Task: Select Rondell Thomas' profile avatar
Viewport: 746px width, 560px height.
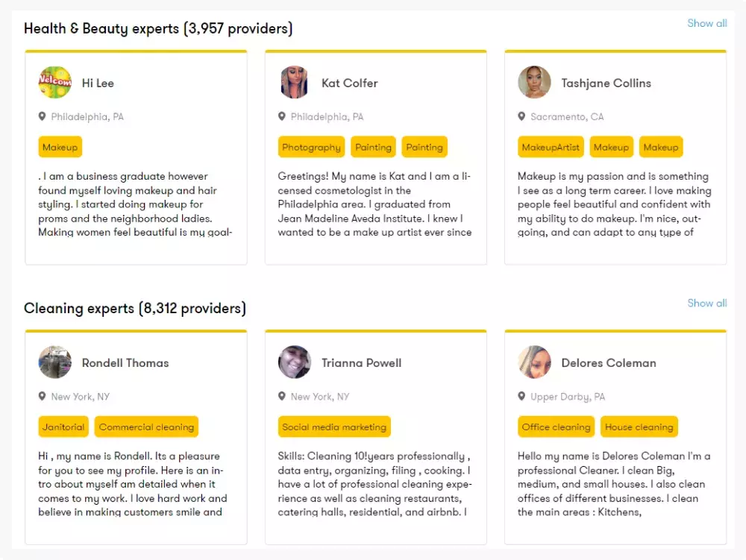Action: tap(55, 362)
